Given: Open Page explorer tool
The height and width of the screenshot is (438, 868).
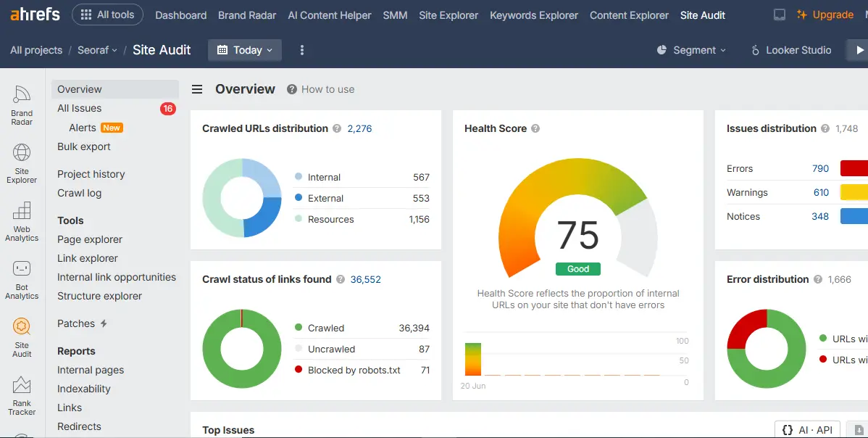Looking at the screenshot, I should 90,239.
